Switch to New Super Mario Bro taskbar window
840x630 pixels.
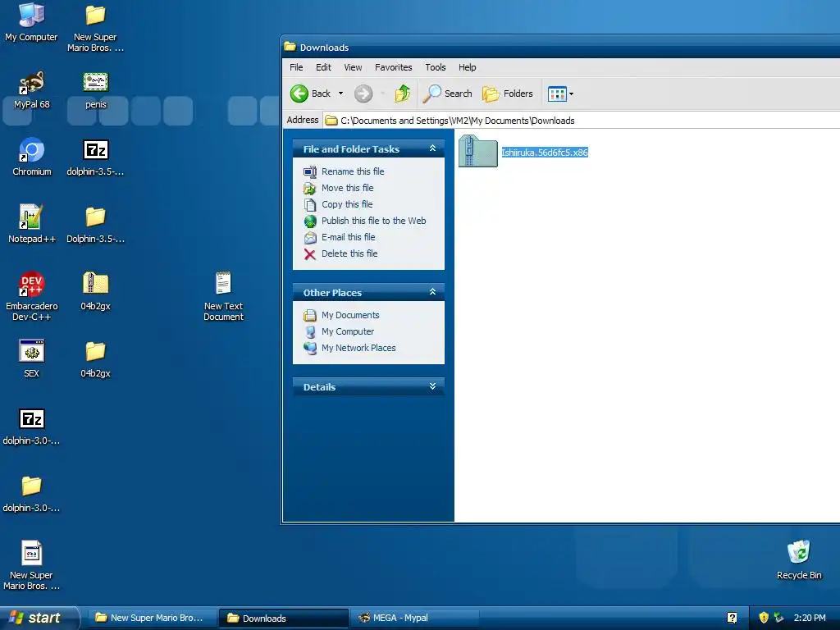(152, 619)
